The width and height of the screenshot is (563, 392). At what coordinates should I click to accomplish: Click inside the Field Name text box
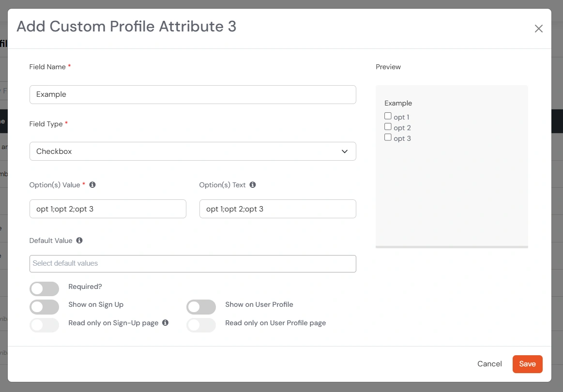[x=193, y=94]
